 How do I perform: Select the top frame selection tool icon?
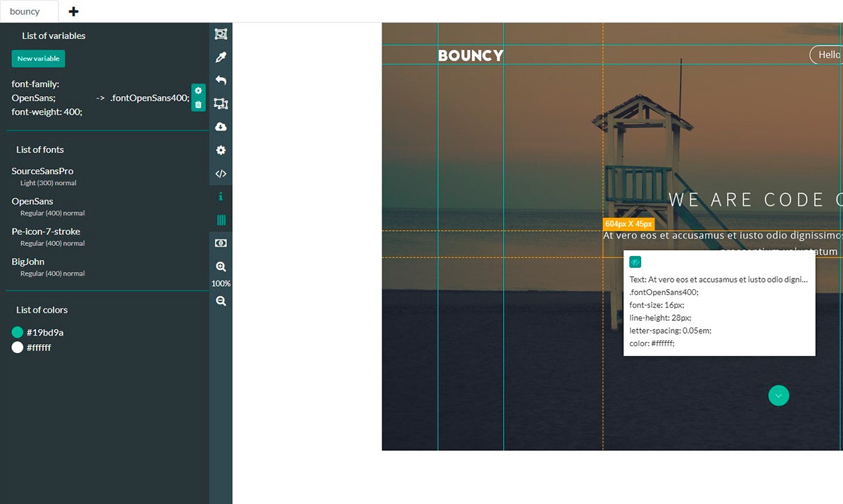tap(221, 34)
